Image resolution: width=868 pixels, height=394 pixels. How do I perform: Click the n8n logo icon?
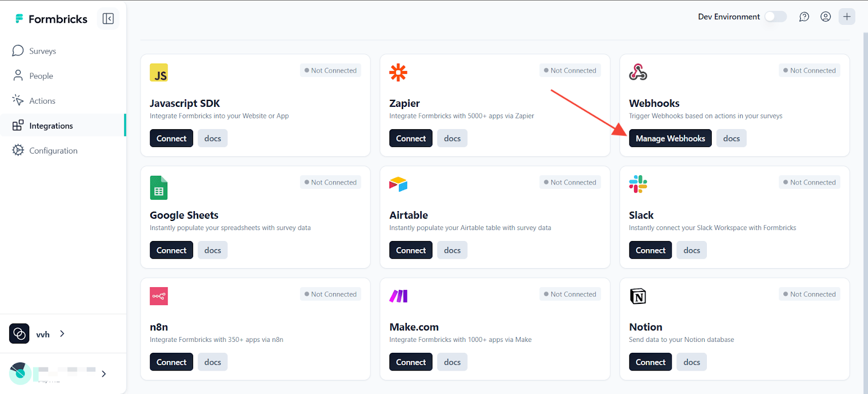pos(159,296)
